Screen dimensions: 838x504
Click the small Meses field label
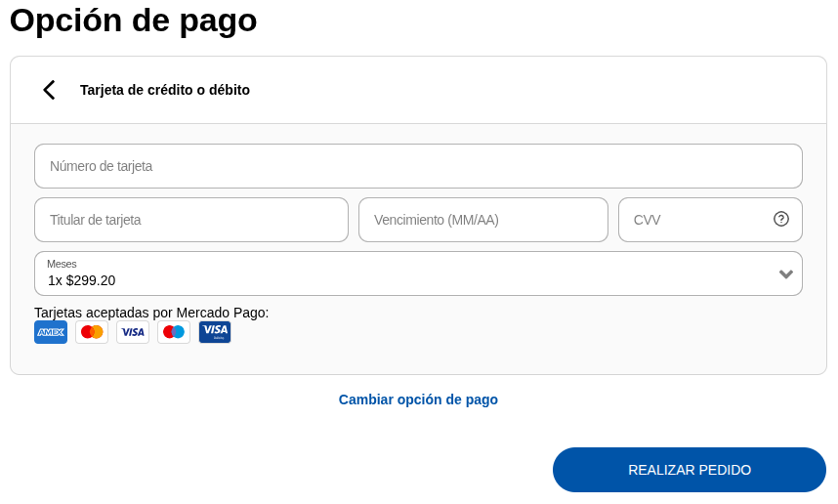coord(62,264)
